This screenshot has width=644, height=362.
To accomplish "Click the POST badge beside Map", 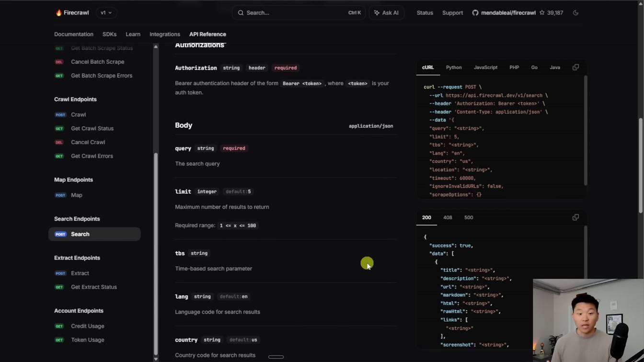I will [x=60, y=195].
